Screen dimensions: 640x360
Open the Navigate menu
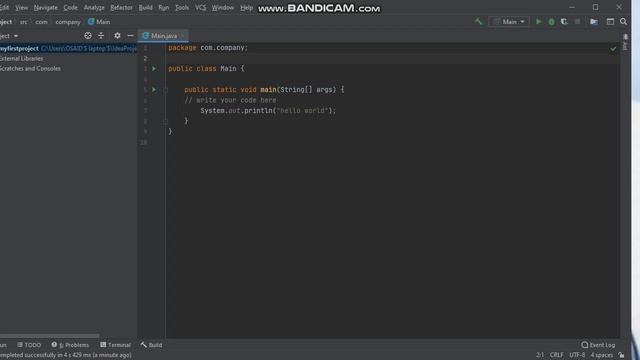coord(46,8)
